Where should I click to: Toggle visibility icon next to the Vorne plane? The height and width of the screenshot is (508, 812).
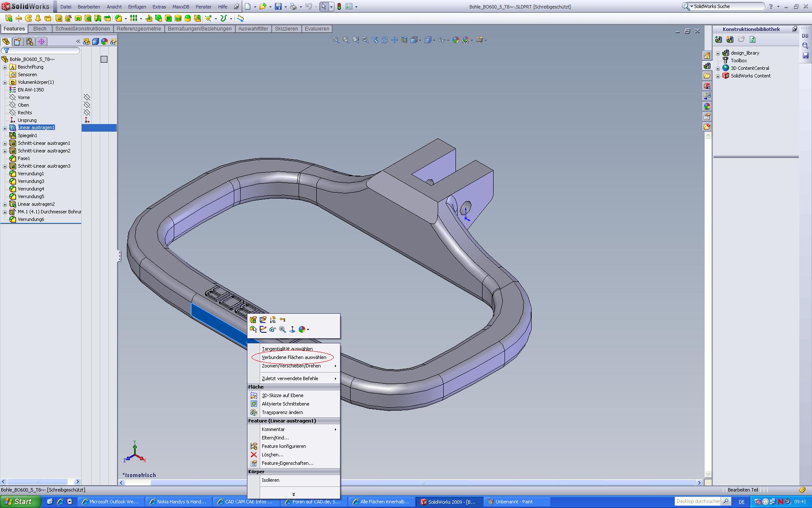[x=87, y=97]
